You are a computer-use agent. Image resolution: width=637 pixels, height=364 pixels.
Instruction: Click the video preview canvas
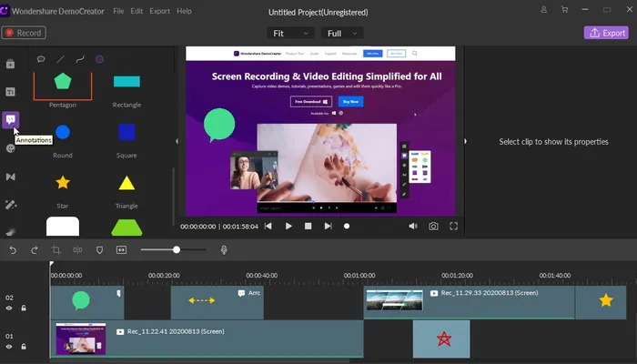tap(320, 131)
